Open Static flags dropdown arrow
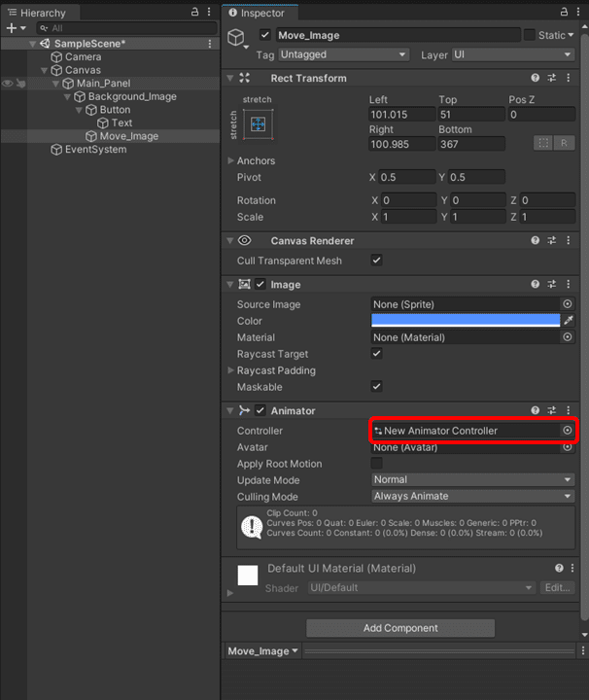The height and width of the screenshot is (700, 589). pyautogui.click(x=571, y=35)
